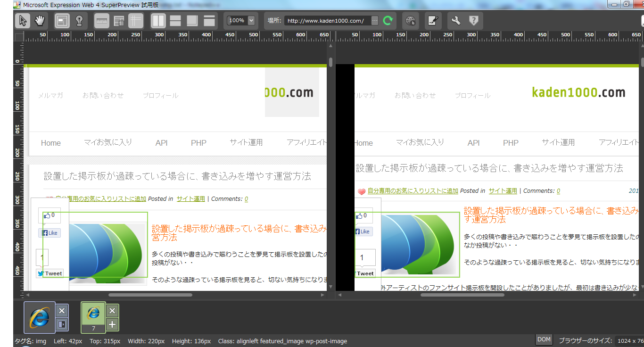Click Facebook Like button in left pane
This screenshot has height=347, width=644.
tap(50, 233)
